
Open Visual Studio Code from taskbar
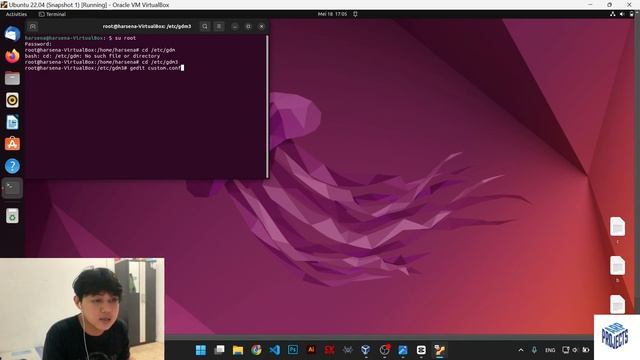tap(275, 350)
